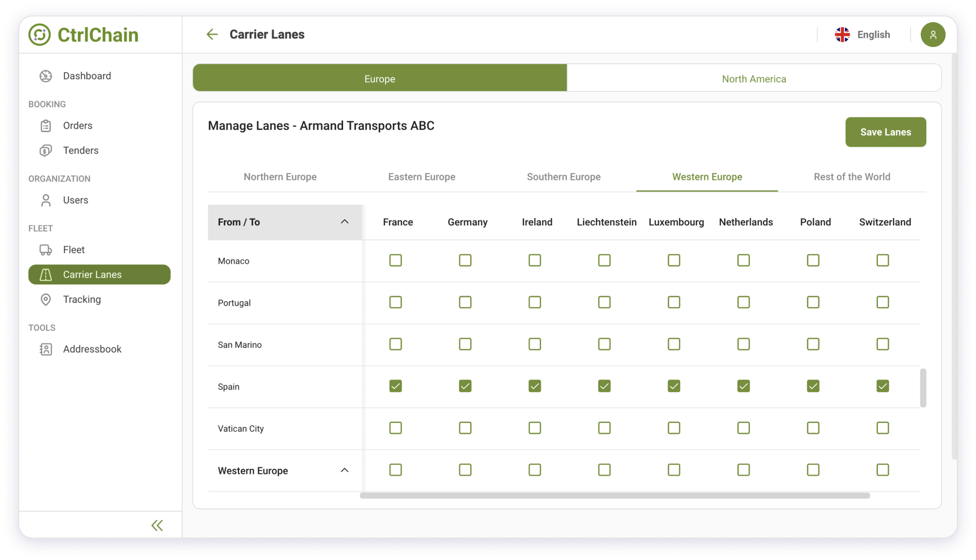Click the back arrow beside Carrier Lanes
Viewport: 976px width, 560px height.
[212, 35]
